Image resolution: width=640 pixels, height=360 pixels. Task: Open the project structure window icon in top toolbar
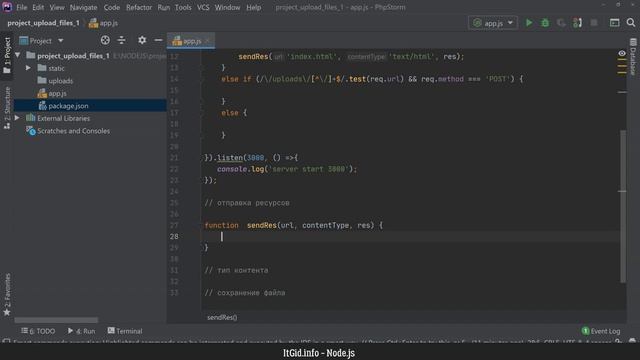(614, 23)
